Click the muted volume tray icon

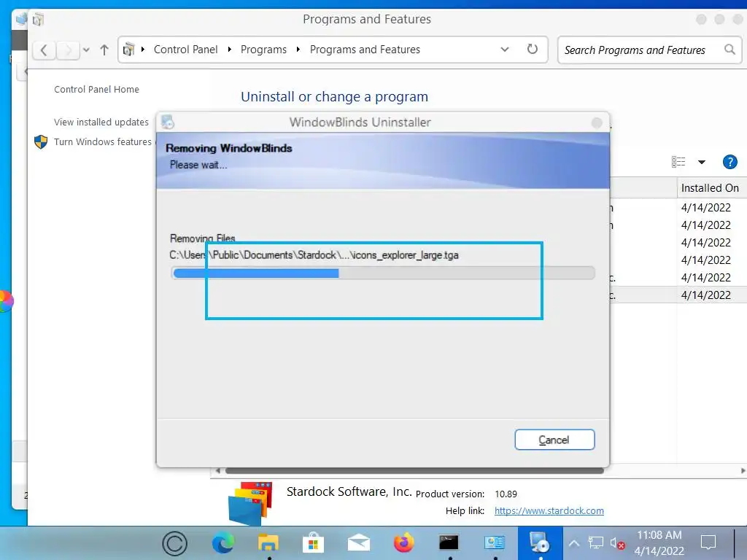[x=617, y=543]
